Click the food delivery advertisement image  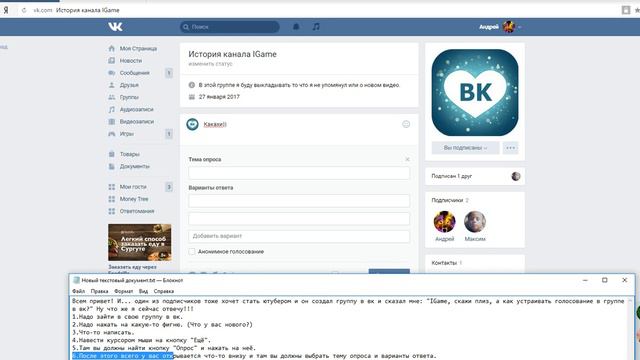[140, 242]
